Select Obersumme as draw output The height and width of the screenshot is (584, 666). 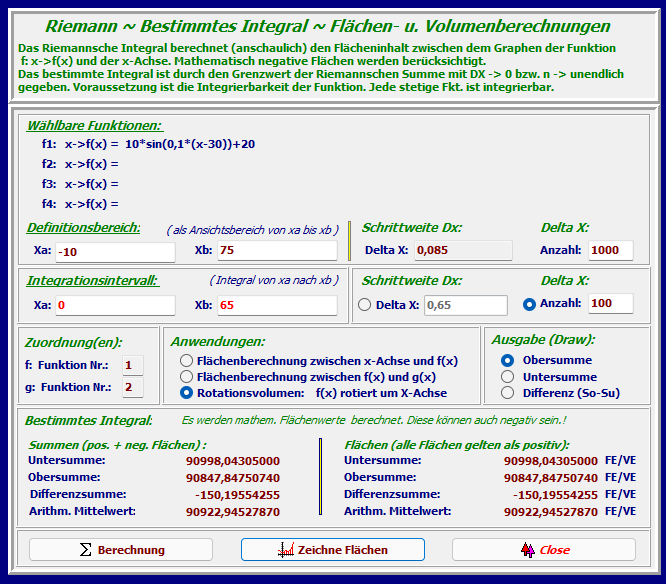point(508,360)
